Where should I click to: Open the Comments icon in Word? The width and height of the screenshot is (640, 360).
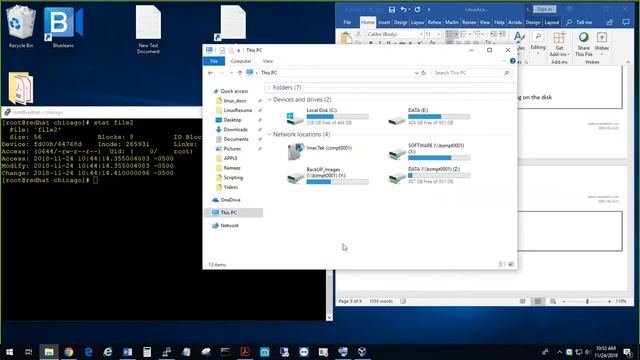tap(626, 22)
